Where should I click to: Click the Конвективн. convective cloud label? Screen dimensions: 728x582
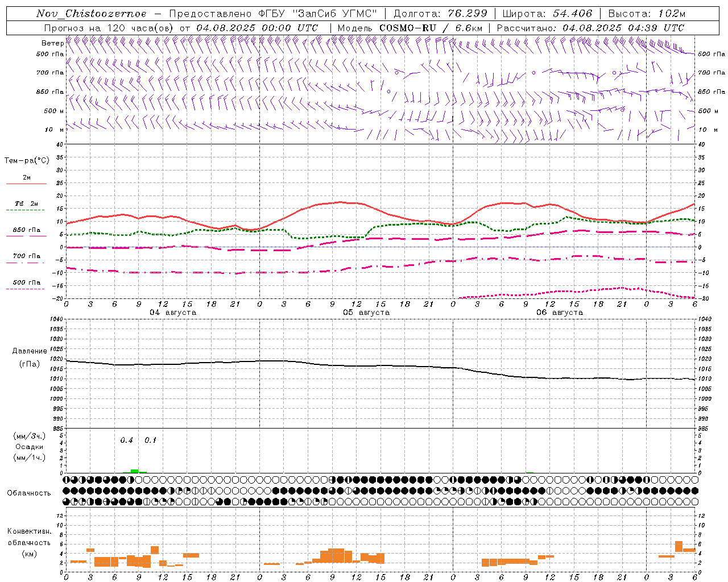30,531
